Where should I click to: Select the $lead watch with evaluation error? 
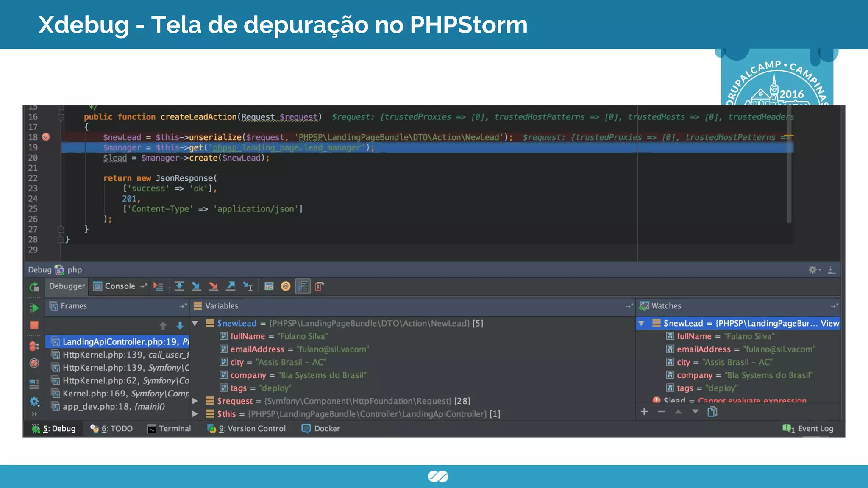pyautogui.click(x=729, y=400)
